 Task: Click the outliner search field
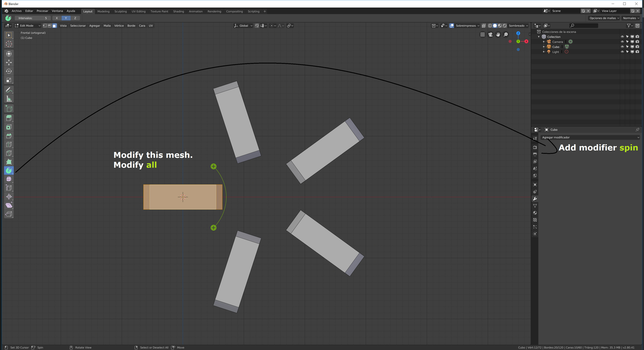click(583, 25)
